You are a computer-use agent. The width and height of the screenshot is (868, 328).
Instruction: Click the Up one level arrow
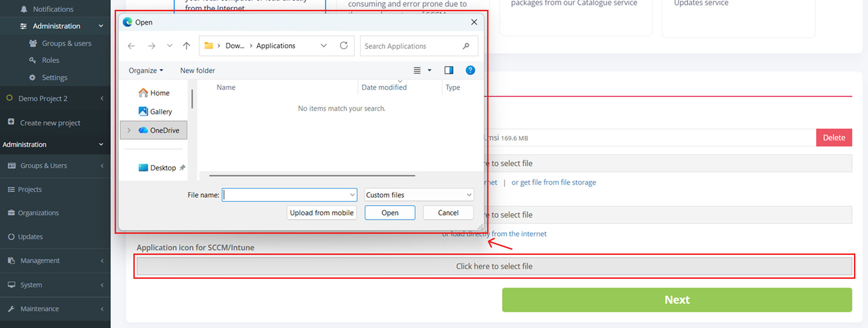click(x=186, y=45)
